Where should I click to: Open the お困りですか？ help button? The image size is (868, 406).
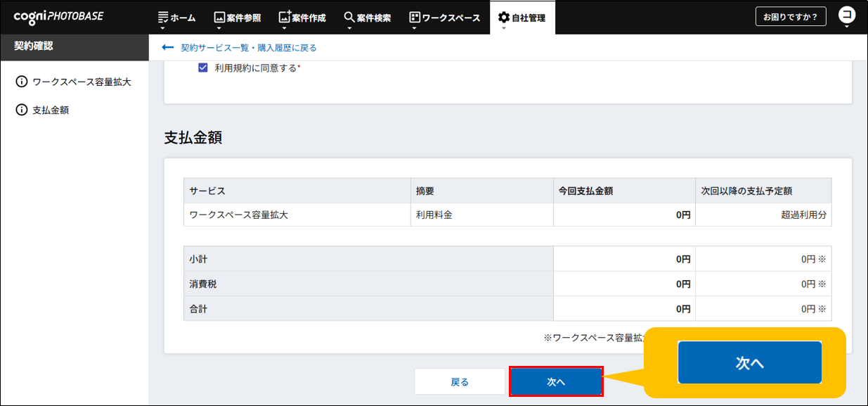[791, 18]
